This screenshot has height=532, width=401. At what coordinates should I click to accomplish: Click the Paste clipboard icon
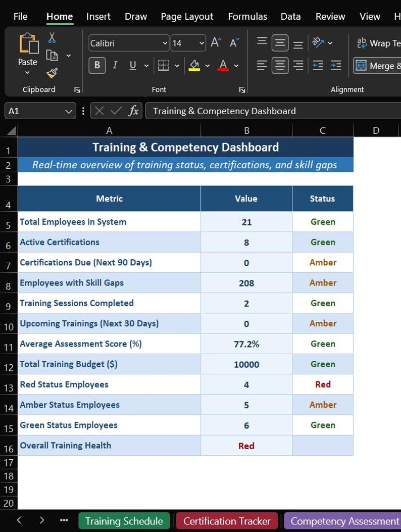(x=28, y=43)
